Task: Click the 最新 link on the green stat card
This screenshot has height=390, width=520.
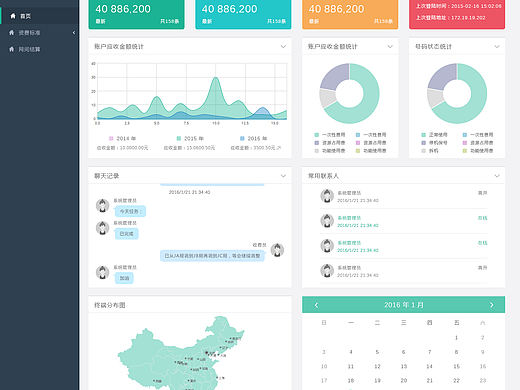Action: [100, 21]
